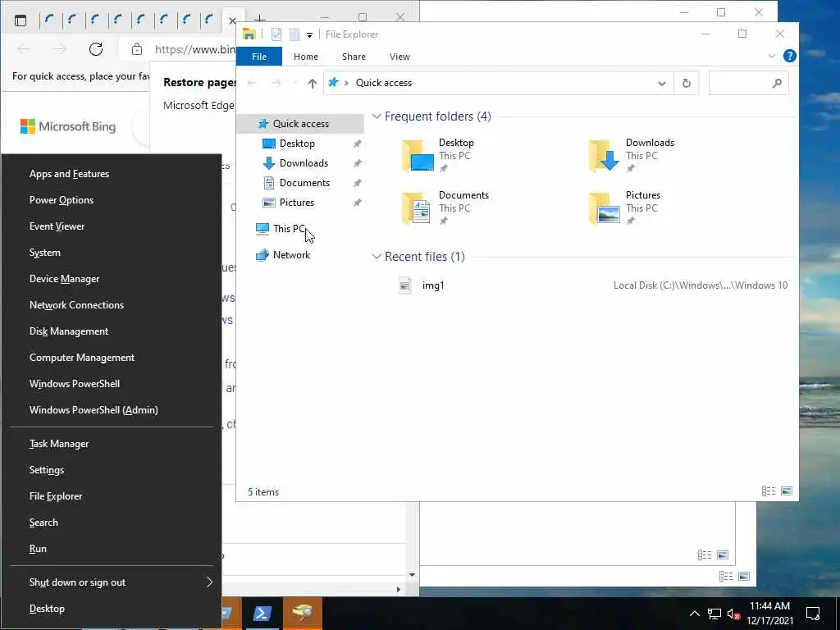The height and width of the screenshot is (630, 840).
Task: Open Device Manager from the menu
Action: (64, 279)
